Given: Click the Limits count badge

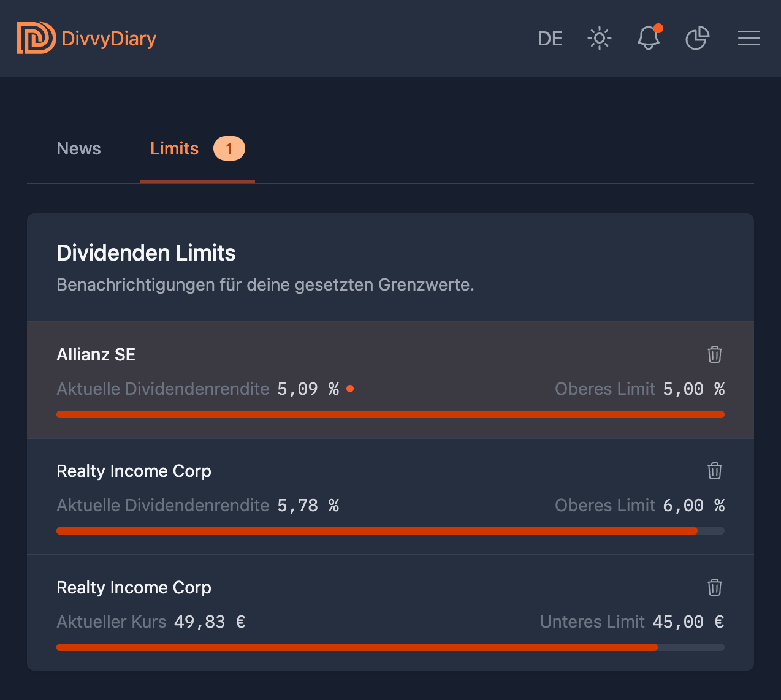Looking at the screenshot, I should [x=229, y=149].
